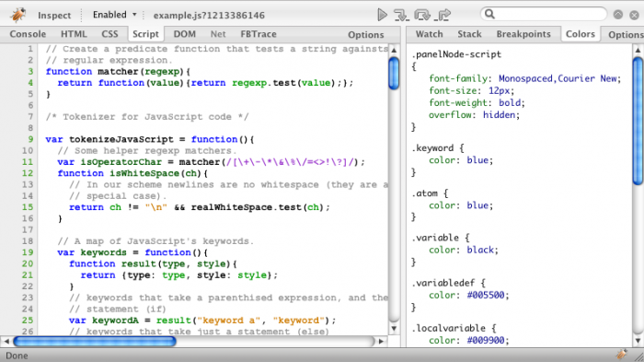The image size is (644, 362).
Task: Click the Continue play icon
Action: (x=382, y=15)
